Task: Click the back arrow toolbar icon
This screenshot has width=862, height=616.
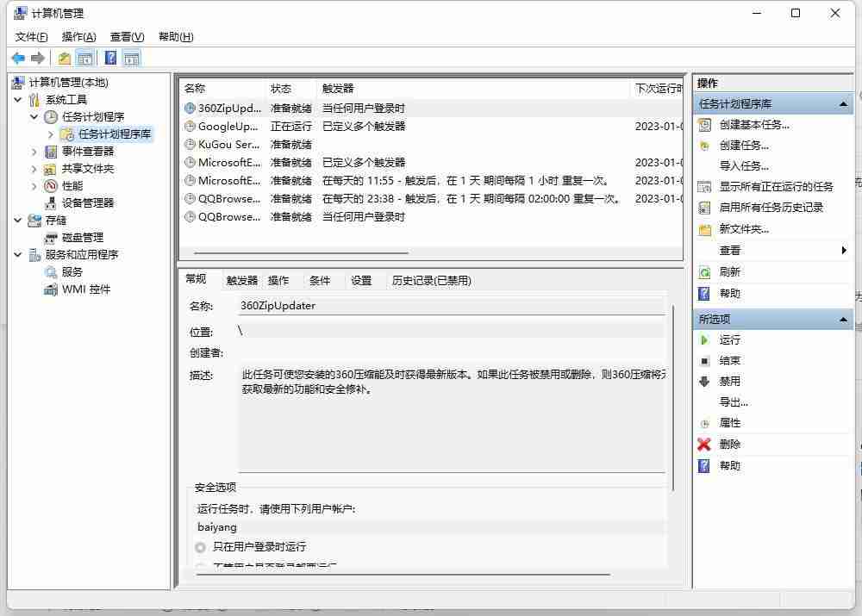Action: 18,59
